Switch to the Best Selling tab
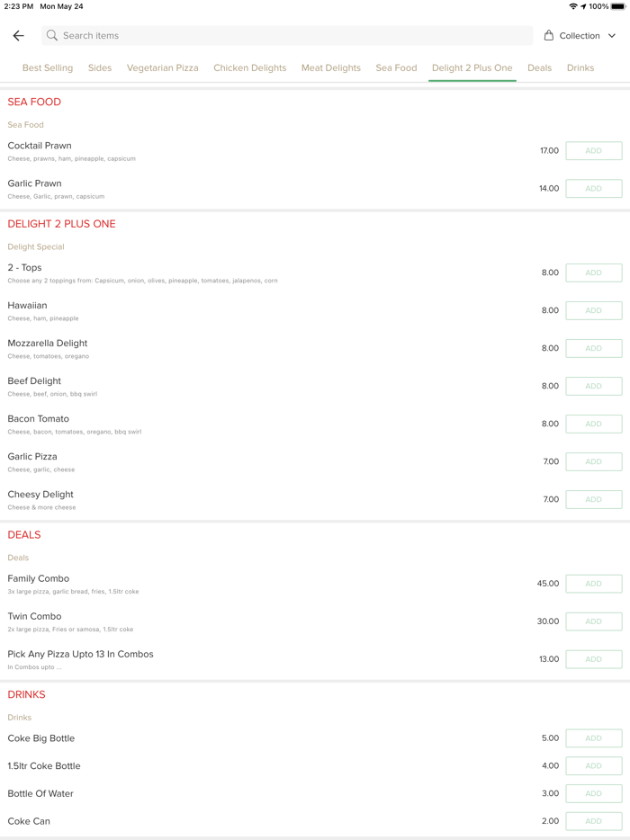 click(x=48, y=67)
